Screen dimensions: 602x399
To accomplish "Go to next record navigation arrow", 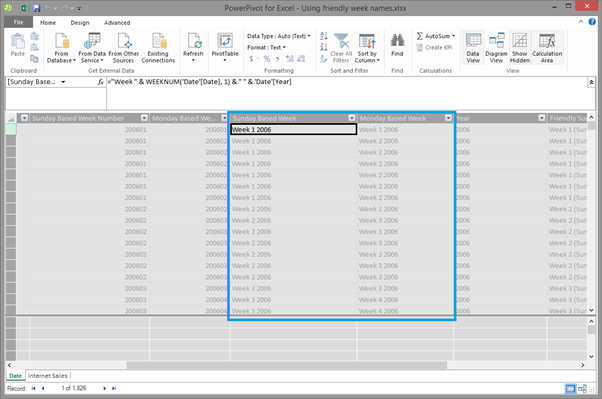I will (x=104, y=389).
